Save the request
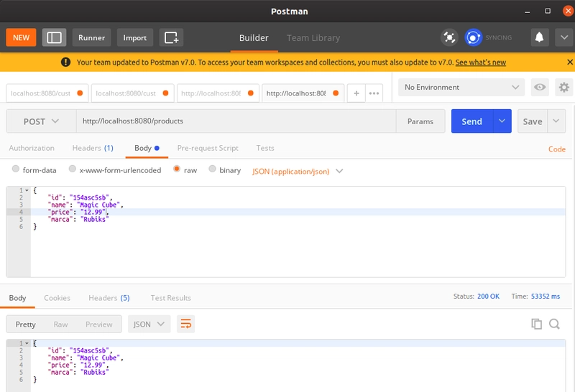 click(x=533, y=121)
